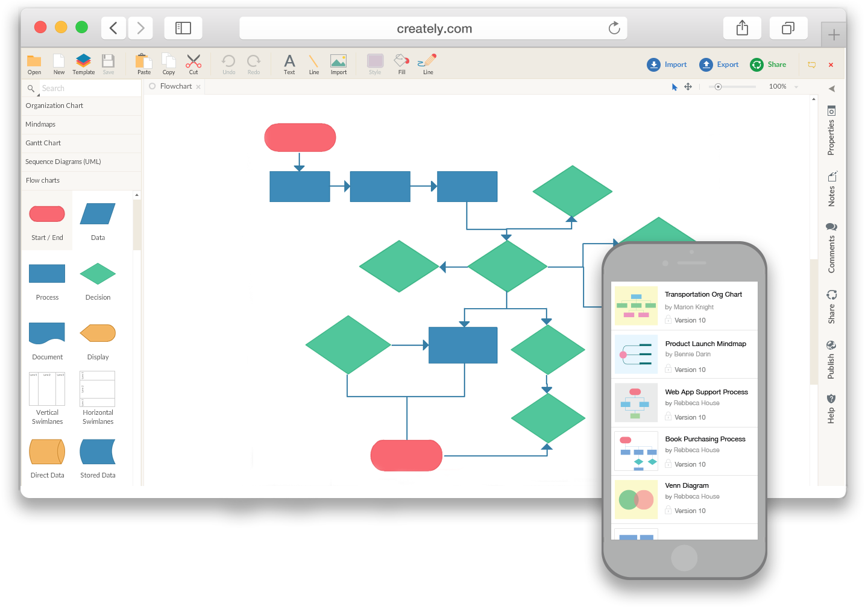Expand the Organization Chart category
The image size is (868, 615).
[54, 106]
